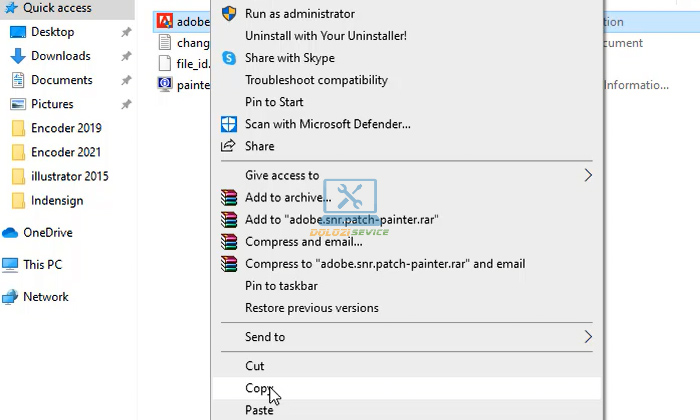Click the This PC monitor icon
This screenshot has height=420, width=700.
coord(11,265)
